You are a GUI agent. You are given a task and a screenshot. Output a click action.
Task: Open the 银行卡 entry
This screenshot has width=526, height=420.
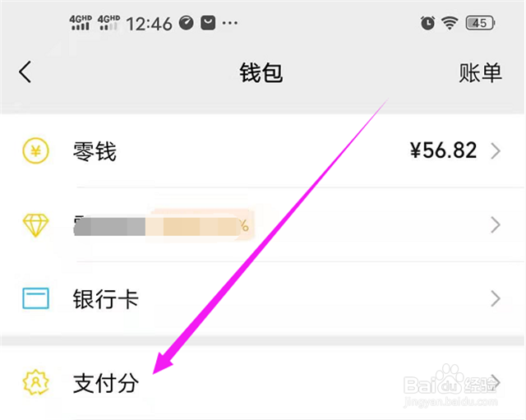click(106, 298)
